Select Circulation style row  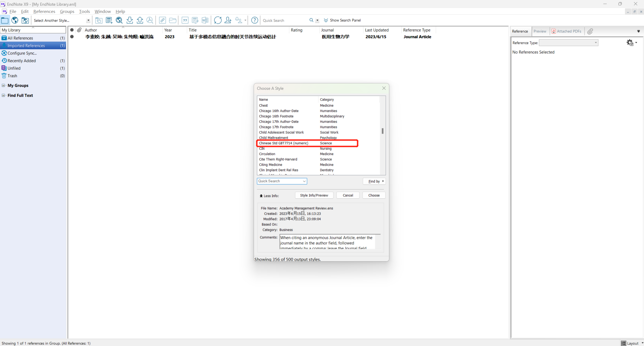click(318, 154)
